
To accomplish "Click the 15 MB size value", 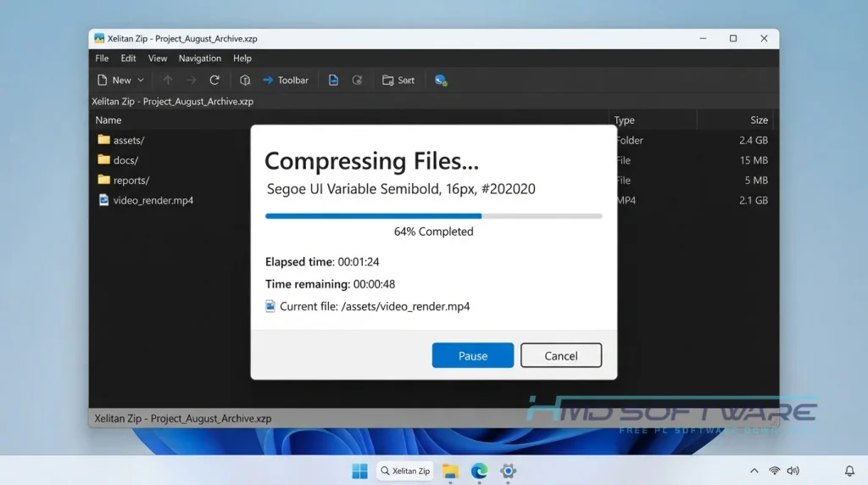I will (754, 160).
